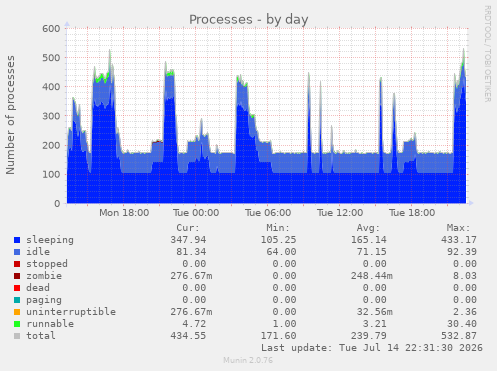Click the total legend color swatch
This screenshot has width=497, height=371.
click(x=17, y=336)
